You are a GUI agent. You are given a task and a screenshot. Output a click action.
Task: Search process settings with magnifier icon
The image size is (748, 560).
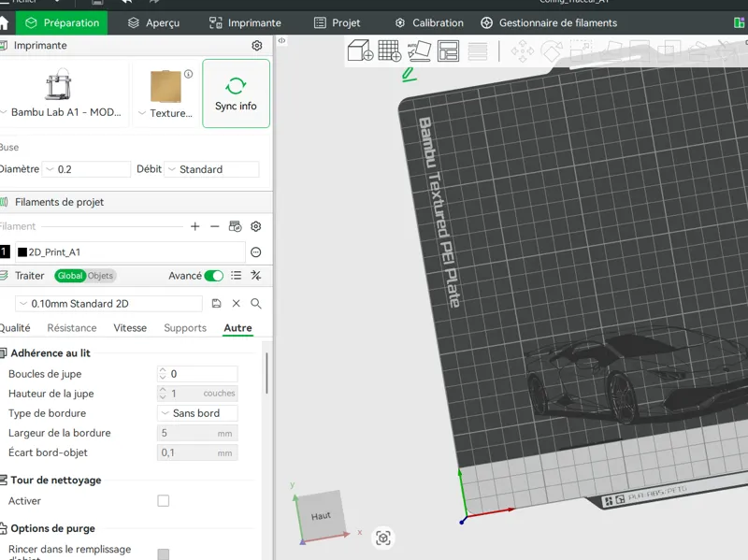click(255, 304)
